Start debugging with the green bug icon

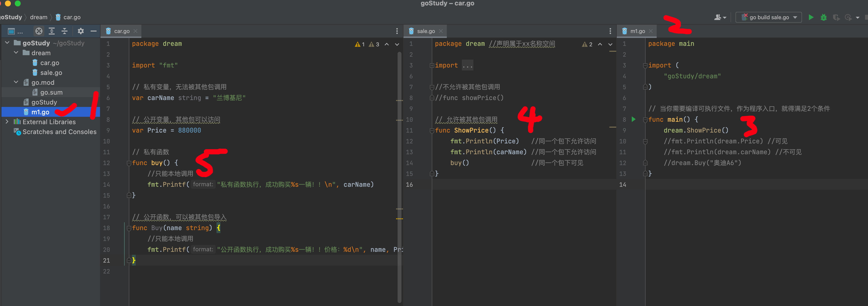click(x=823, y=17)
